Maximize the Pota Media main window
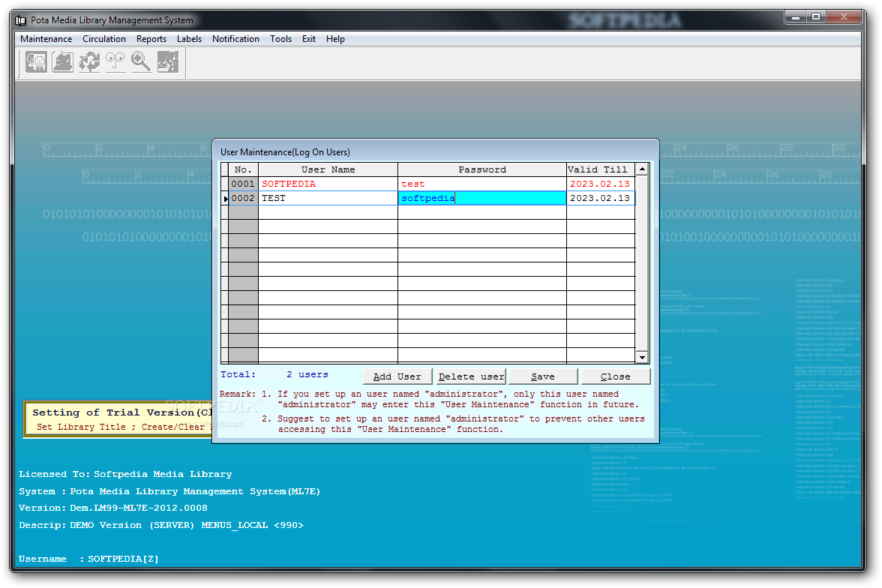 click(x=816, y=17)
